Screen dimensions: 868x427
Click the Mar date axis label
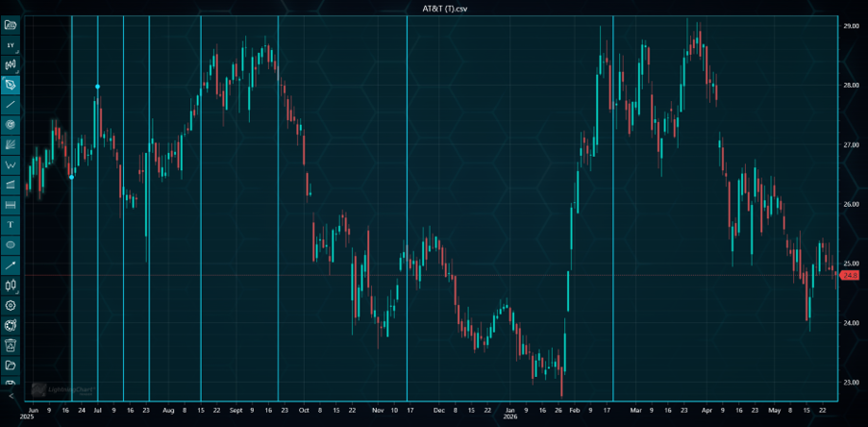636,411
